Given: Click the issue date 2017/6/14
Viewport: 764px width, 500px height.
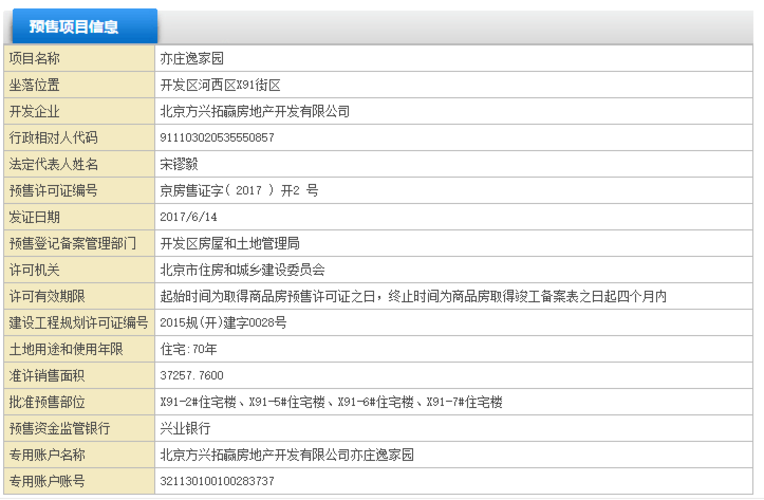Looking at the screenshot, I should point(188,216).
